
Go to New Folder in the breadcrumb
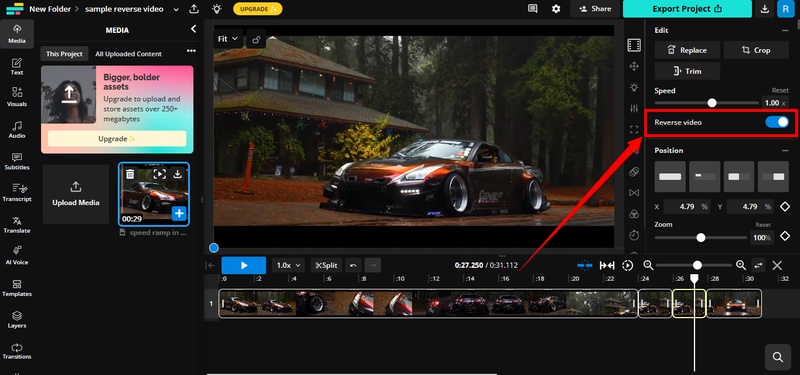[x=50, y=9]
